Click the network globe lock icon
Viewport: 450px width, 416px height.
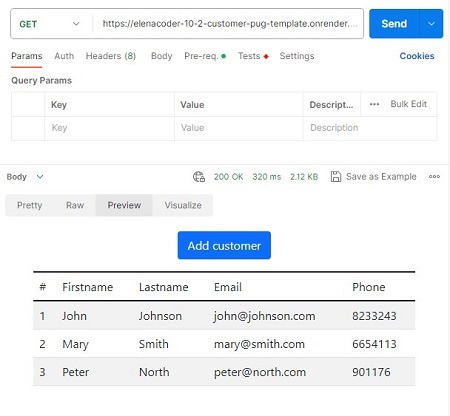(x=199, y=177)
